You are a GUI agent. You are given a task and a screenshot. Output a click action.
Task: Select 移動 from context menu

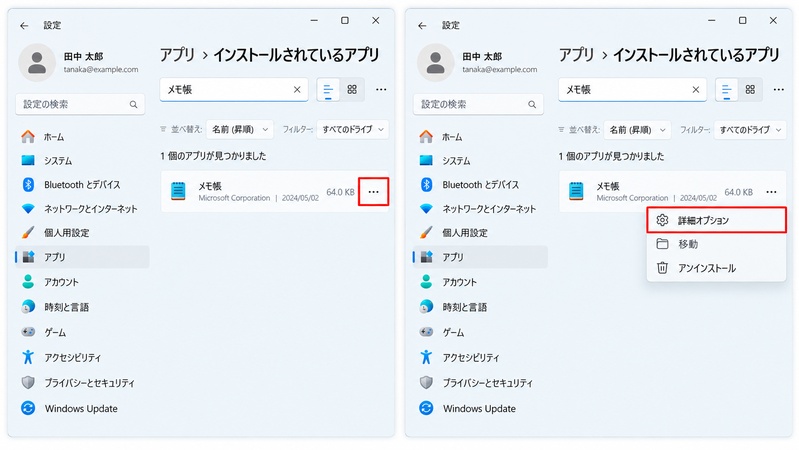click(x=716, y=244)
